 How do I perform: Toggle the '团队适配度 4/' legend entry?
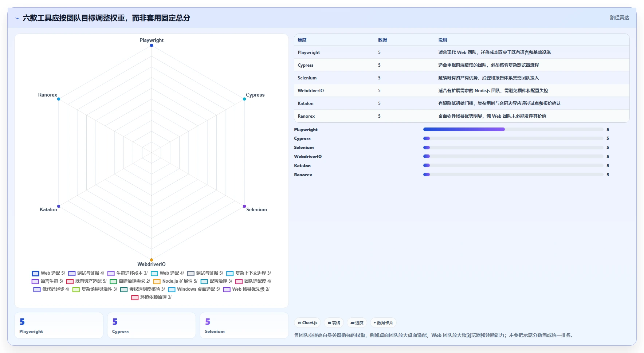coord(253,281)
